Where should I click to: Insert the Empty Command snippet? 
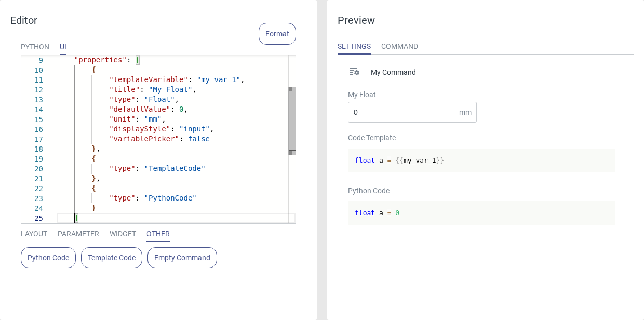(182, 258)
